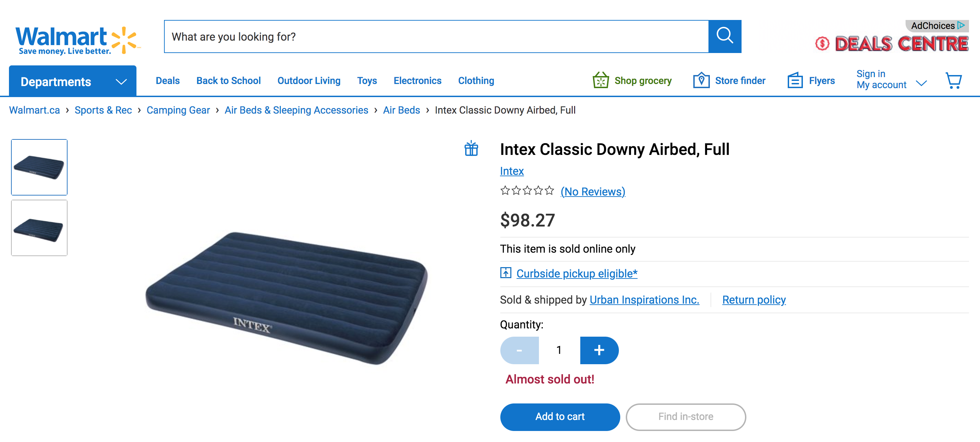The height and width of the screenshot is (442, 980).
Task: Click the Curbside pickup eligible icon
Action: click(x=506, y=273)
